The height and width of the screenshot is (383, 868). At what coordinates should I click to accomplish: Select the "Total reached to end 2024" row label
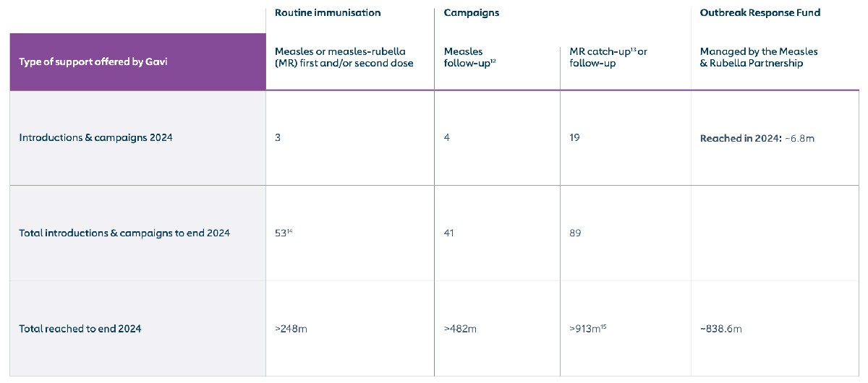tap(80, 329)
